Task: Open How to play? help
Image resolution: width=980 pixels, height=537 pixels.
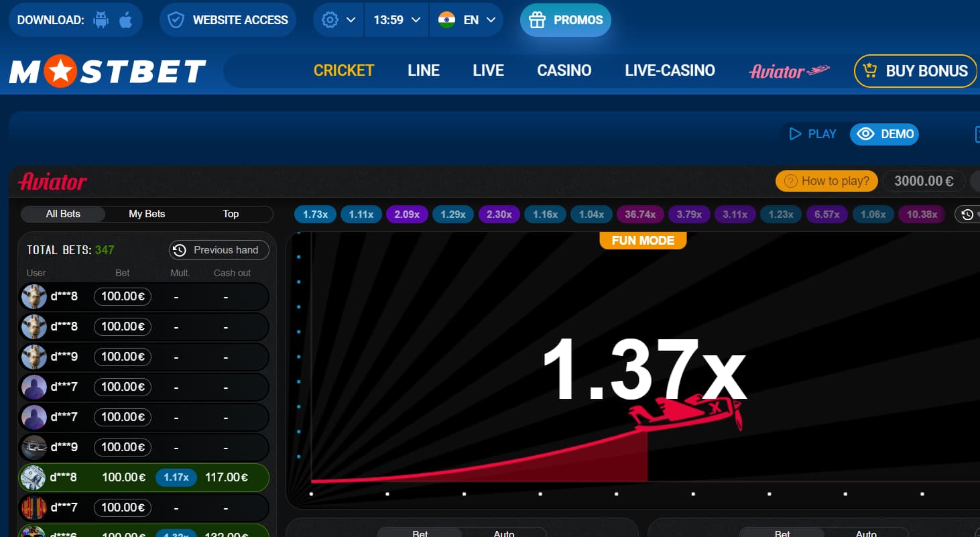Action: pyautogui.click(x=826, y=181)
